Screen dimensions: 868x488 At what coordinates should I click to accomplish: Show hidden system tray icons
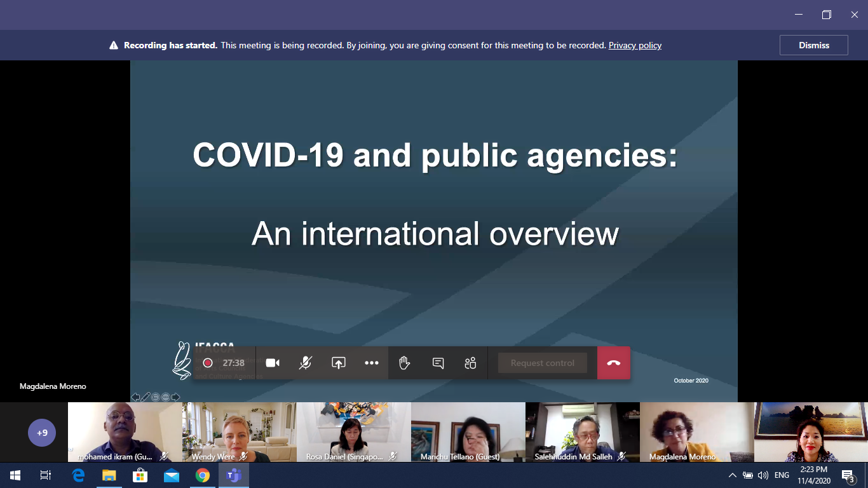tap(732, 475)
